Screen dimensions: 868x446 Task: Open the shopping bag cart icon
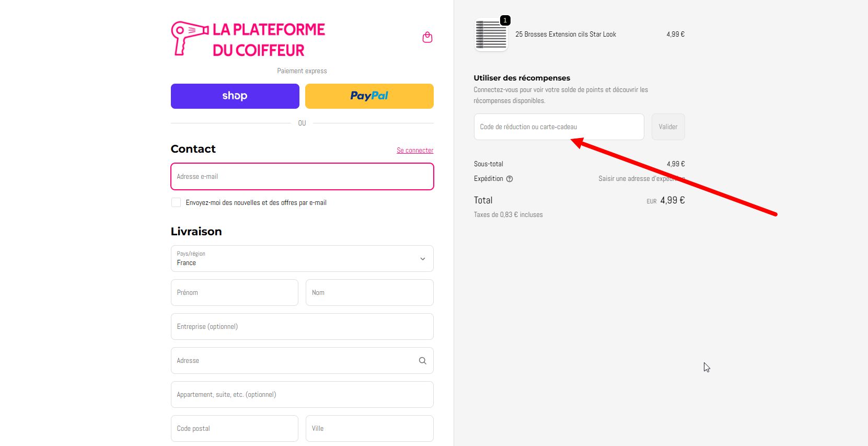point(427,38)
